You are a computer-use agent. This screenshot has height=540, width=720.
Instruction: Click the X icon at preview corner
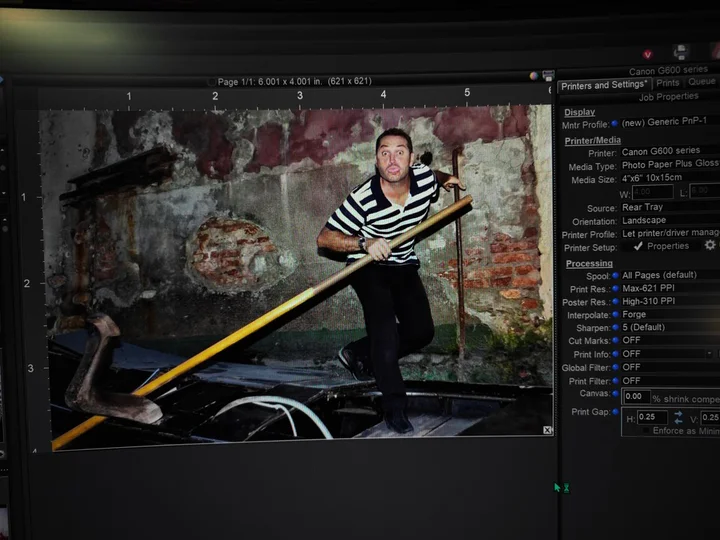547,430
